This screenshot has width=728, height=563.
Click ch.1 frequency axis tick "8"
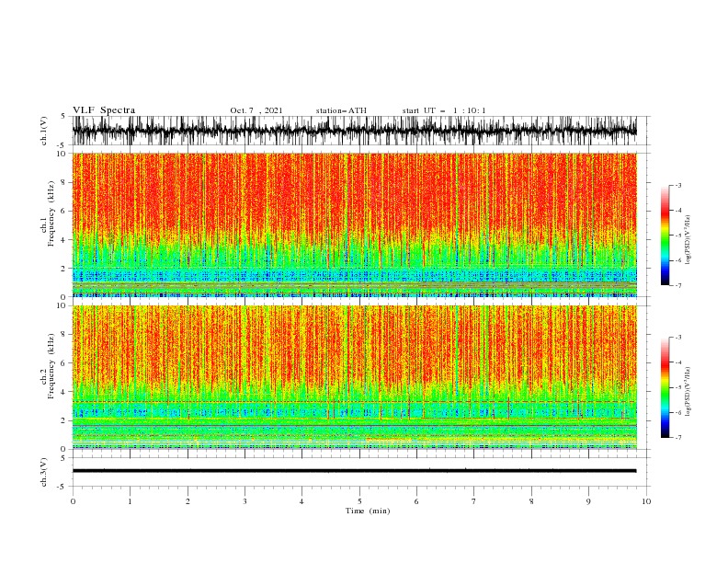click(64, 182)
